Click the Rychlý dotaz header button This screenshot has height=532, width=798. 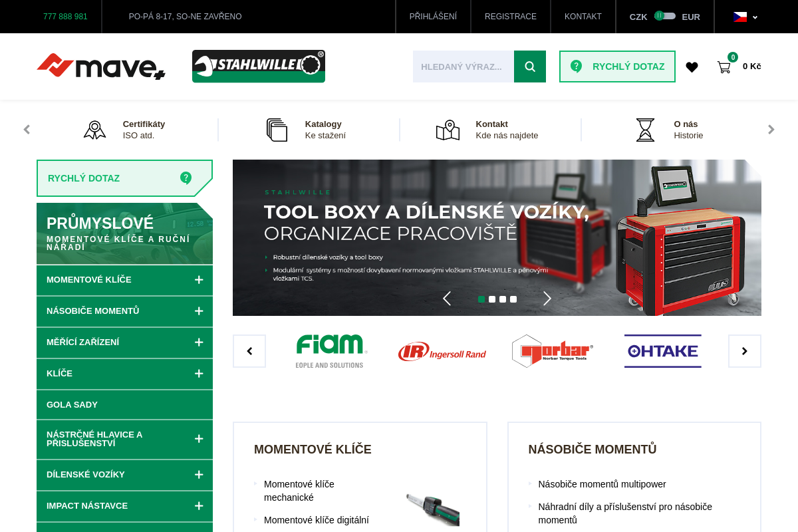click(x=617, y=66)
